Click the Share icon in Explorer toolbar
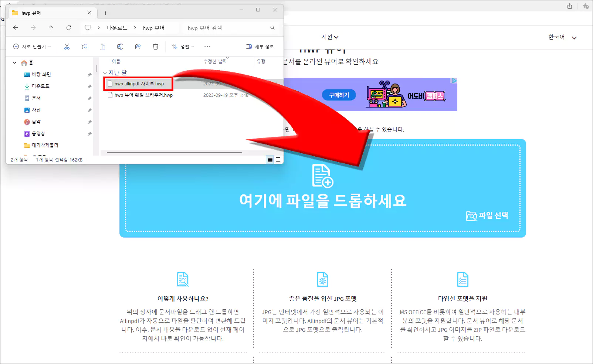Viewport: 593px width, 364px height. (138, 47)
